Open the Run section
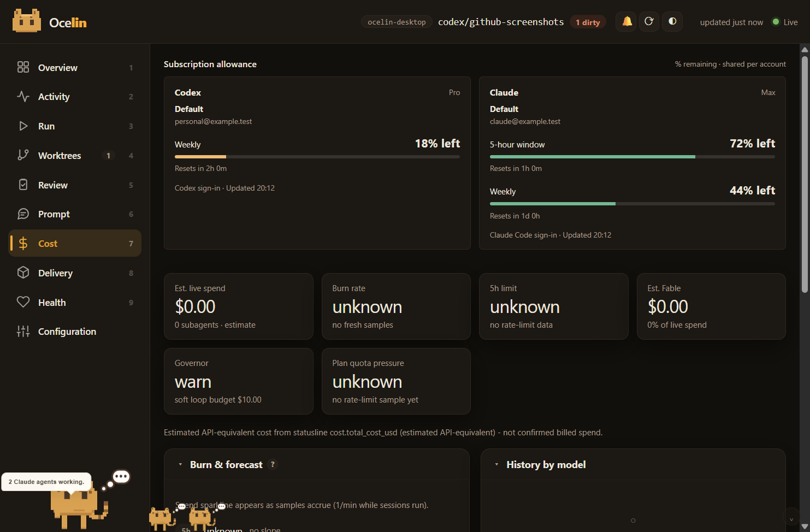 click(46, 126)
